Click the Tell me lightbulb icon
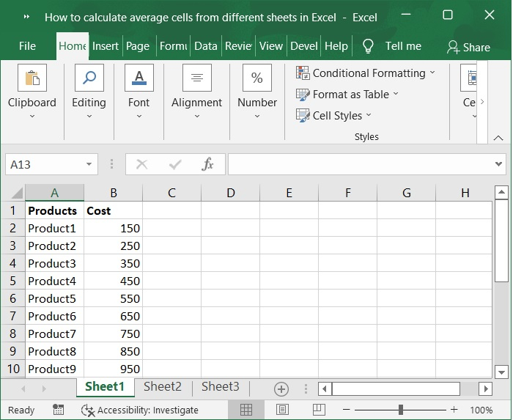 369,46
